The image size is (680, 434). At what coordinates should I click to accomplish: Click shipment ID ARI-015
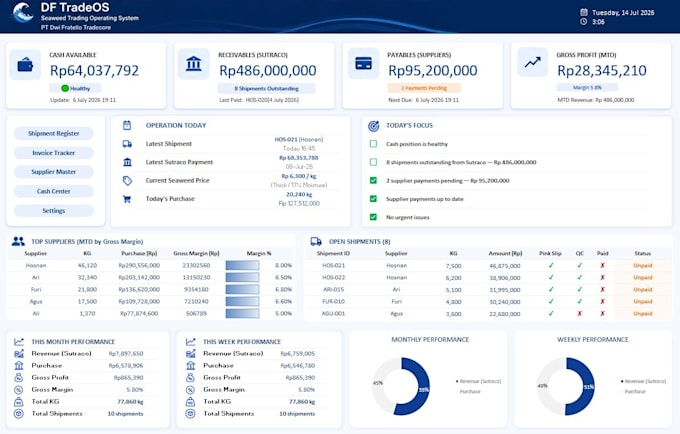(333, 289)
